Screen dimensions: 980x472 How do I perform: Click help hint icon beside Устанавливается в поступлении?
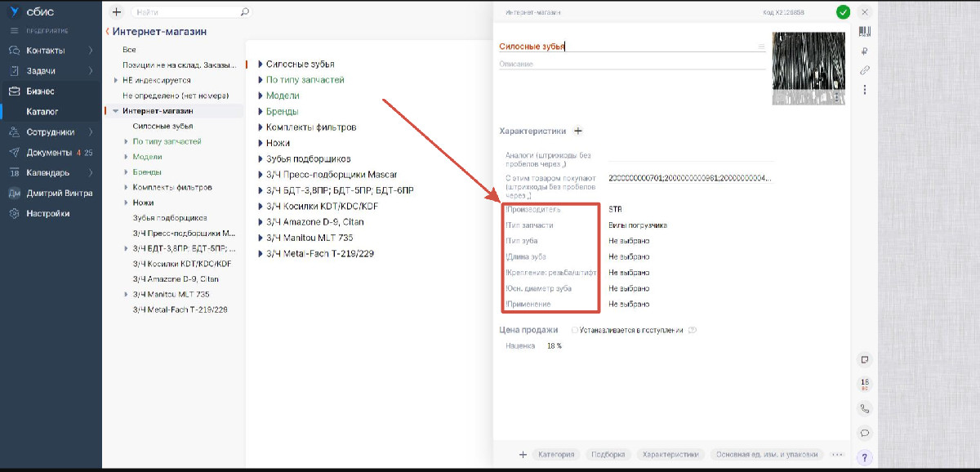693,330
